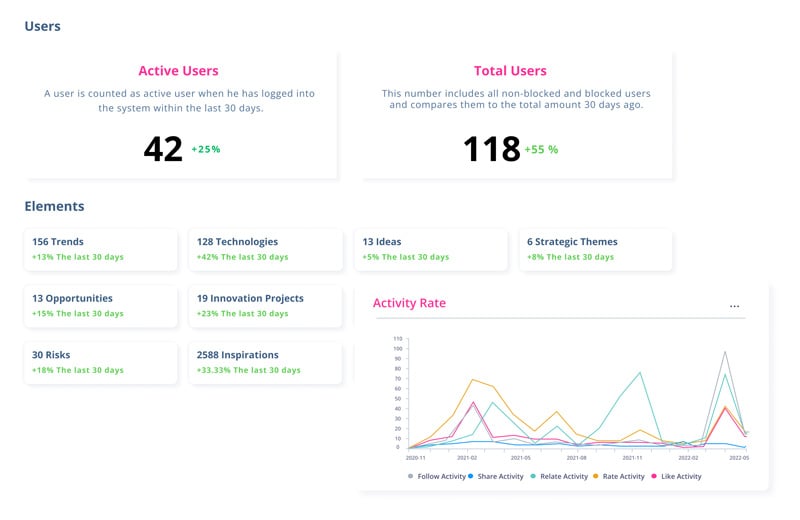800x520 pixels.
Task: Click the 2020-11 x-axis label
Action: coord(415,458)
